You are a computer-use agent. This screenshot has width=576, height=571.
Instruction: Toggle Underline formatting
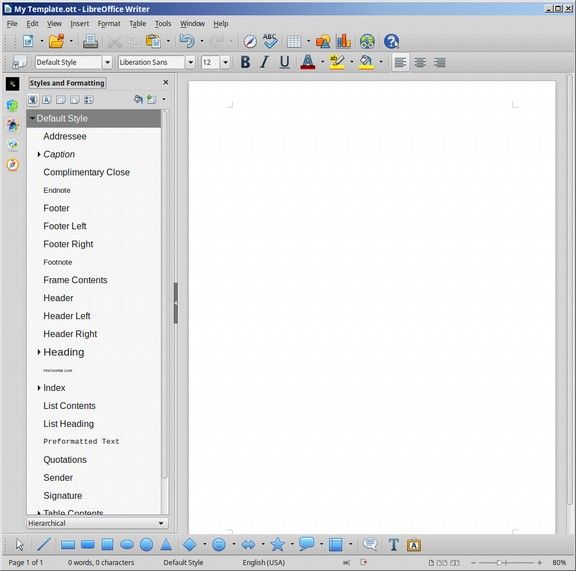(284, 62)
